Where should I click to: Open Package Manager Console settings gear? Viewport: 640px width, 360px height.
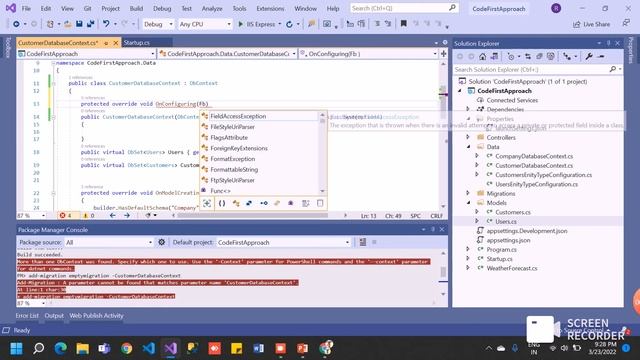162,242
